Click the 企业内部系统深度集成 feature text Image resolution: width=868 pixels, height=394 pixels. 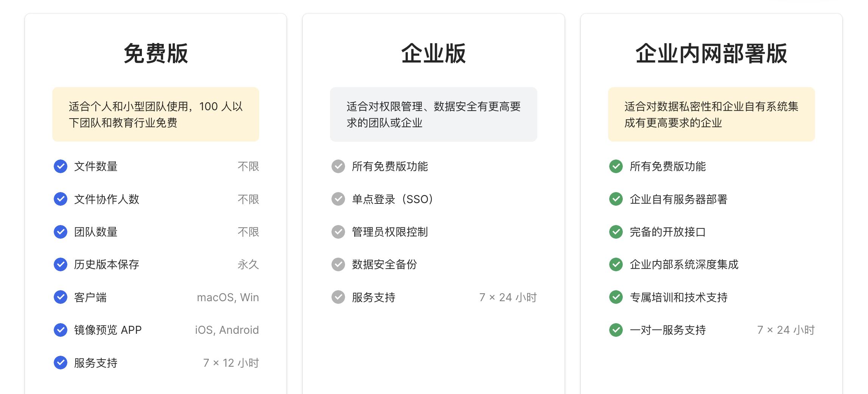coord(684,264)
